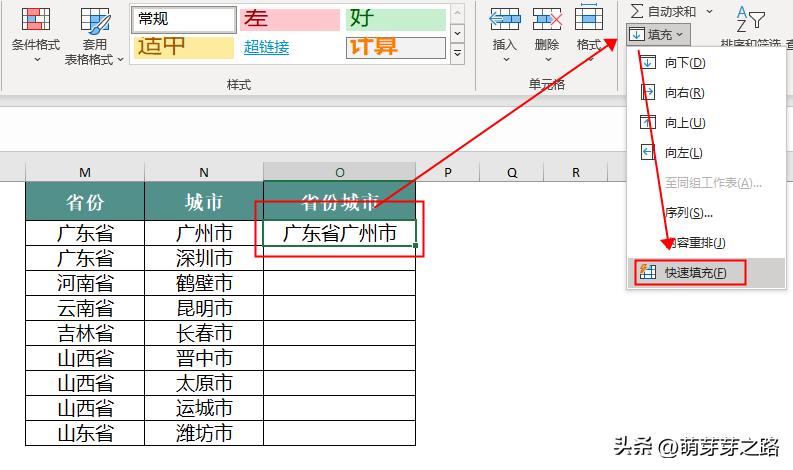Choose 快速填充(F) from the fill menu
This screenshot has width=793, height=470.
click(706, 272)
